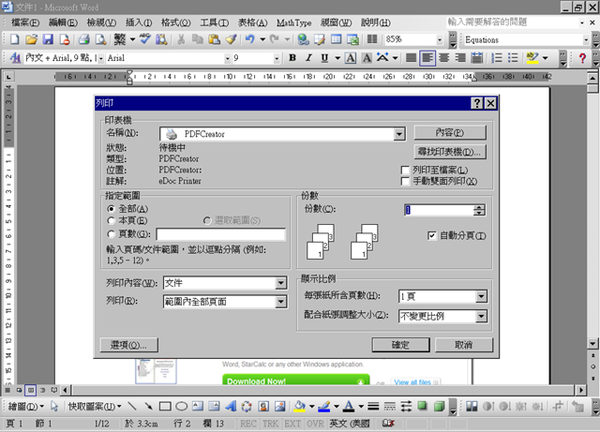Insert WordArt from drawing toolbar
Screen dimensions: 600x432
click(x=230, y=406)
